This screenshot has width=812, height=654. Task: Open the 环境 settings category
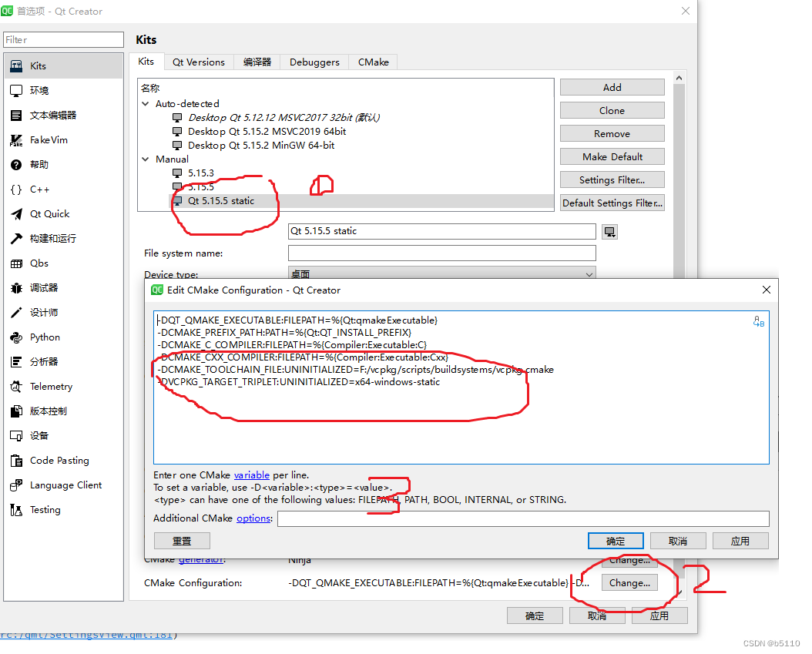(x=63, y=91)
